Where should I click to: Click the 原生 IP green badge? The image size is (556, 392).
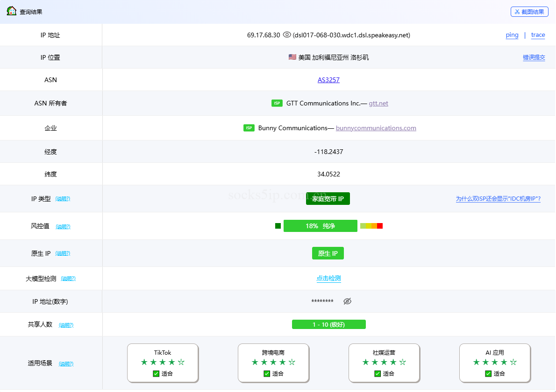(x=328, y=253)
